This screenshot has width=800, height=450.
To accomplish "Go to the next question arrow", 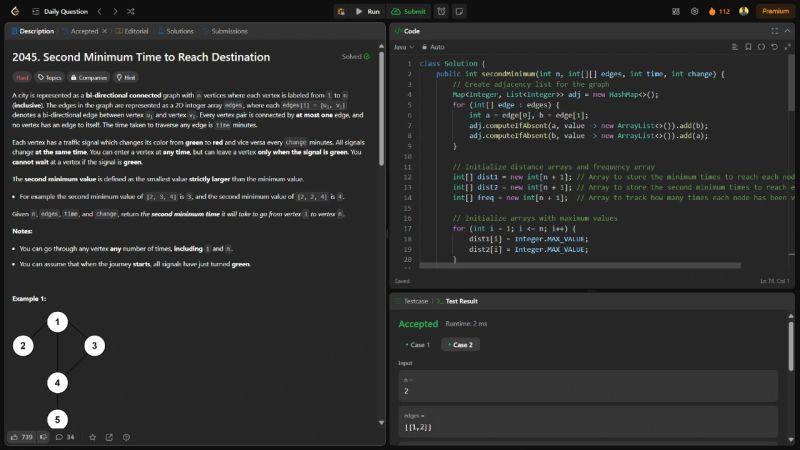I will point(115,11).
